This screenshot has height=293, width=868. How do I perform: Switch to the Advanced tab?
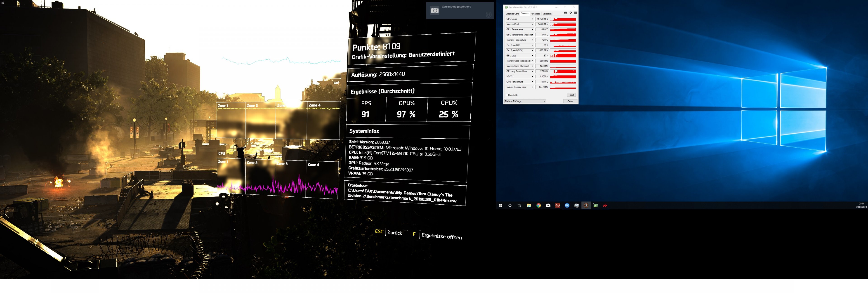point(535,14)
